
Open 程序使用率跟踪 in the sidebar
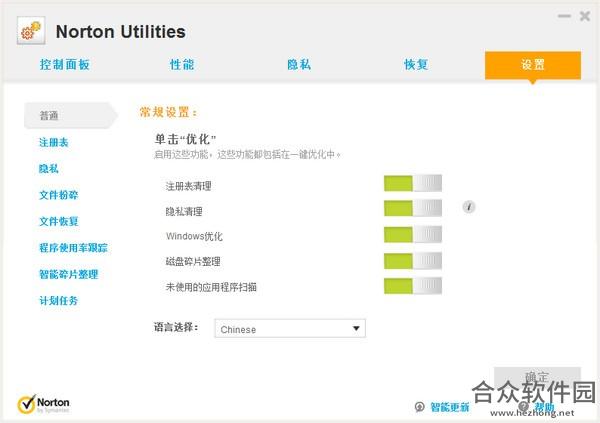(73, 248)
